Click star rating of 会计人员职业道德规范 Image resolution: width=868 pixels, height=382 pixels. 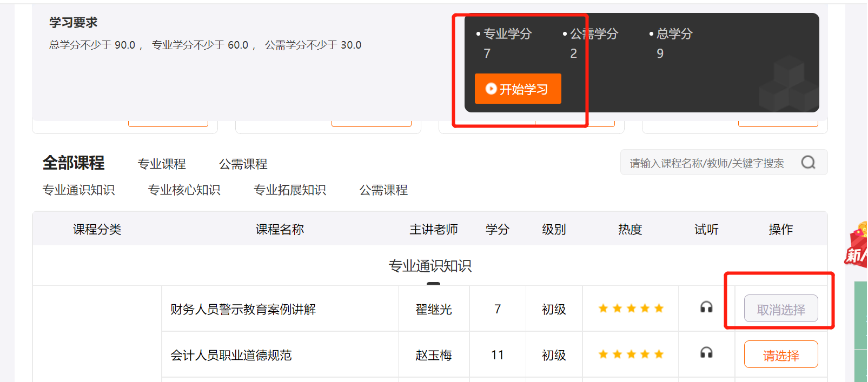tap(631, 354)
